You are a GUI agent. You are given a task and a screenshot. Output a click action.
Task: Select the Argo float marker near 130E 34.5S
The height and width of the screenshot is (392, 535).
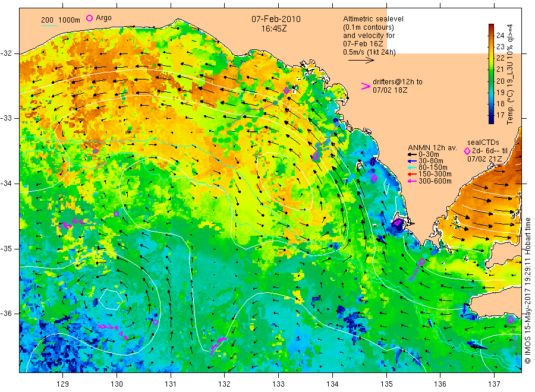116,214
